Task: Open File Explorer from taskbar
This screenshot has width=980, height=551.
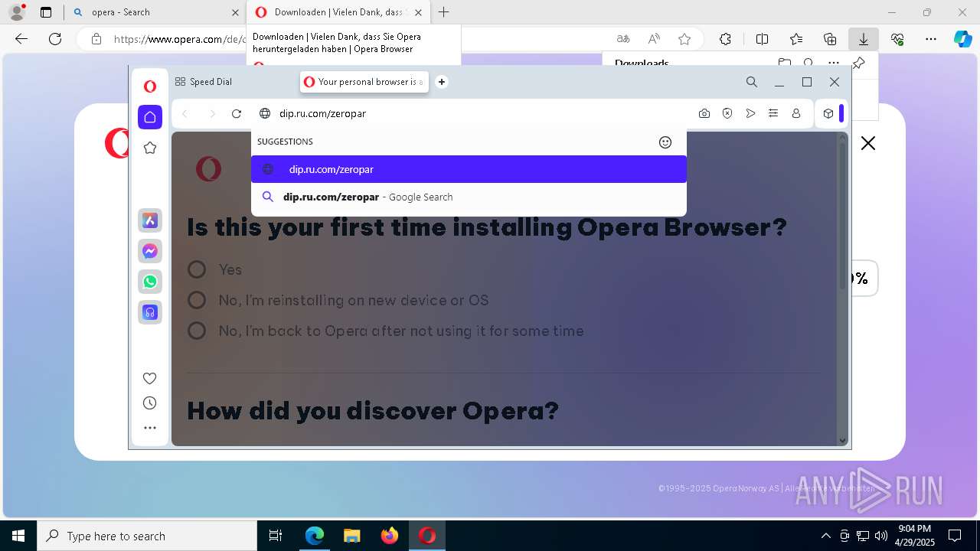Action: [x=351, y=536]
